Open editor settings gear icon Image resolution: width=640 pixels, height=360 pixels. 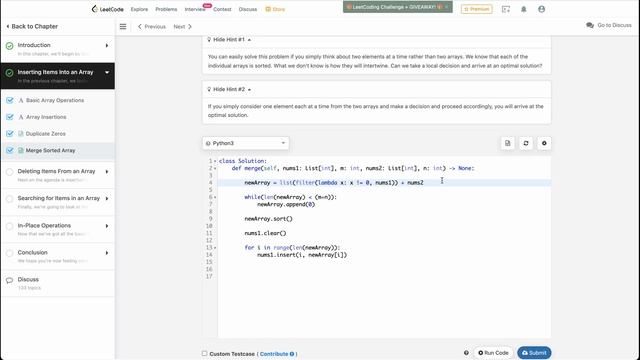click(x=544, y=143)
